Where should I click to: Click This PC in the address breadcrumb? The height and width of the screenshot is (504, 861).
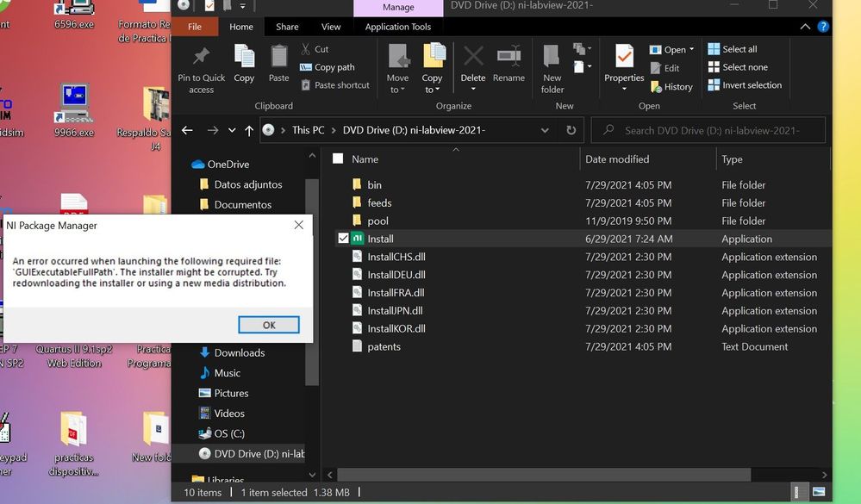point(308,130)
